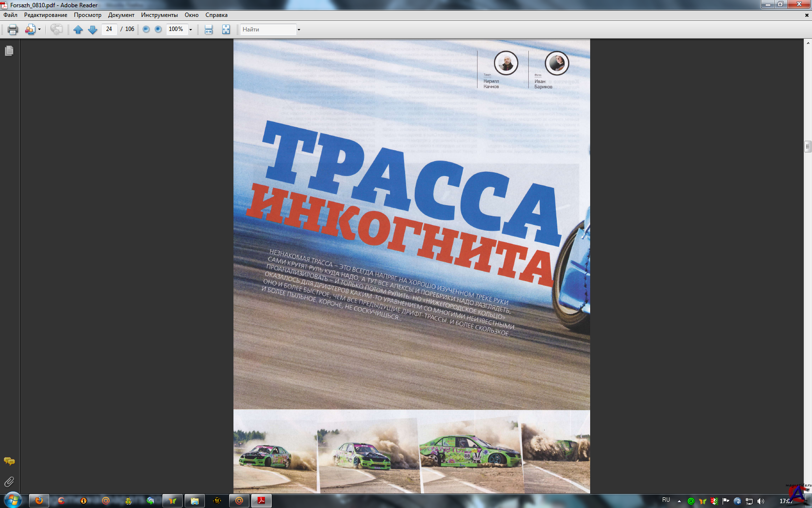This screenshot has height=508, width=812.
Task: Expand the Find options dropdown arrow
Action: point(299,30)
